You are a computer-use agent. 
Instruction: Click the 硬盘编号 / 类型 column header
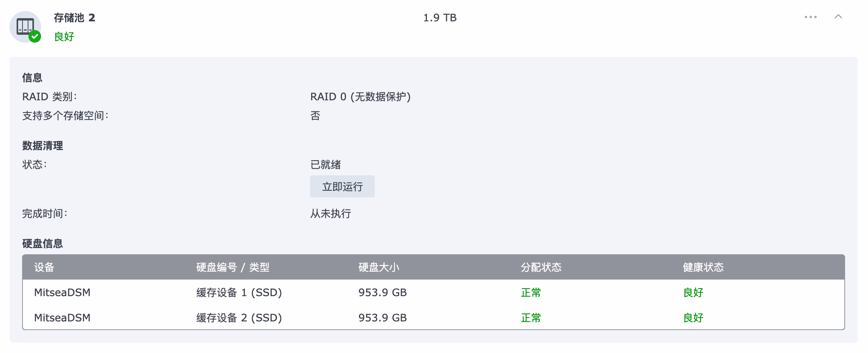pos(233,267)
